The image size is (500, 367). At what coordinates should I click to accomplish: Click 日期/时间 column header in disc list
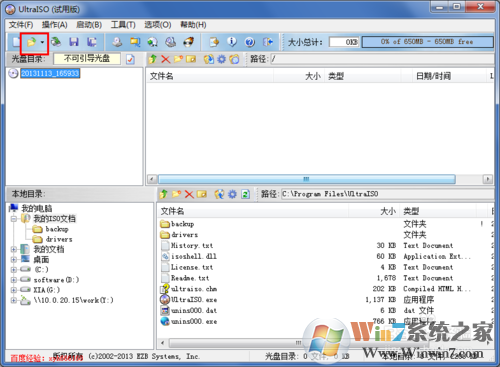point(433,76)
